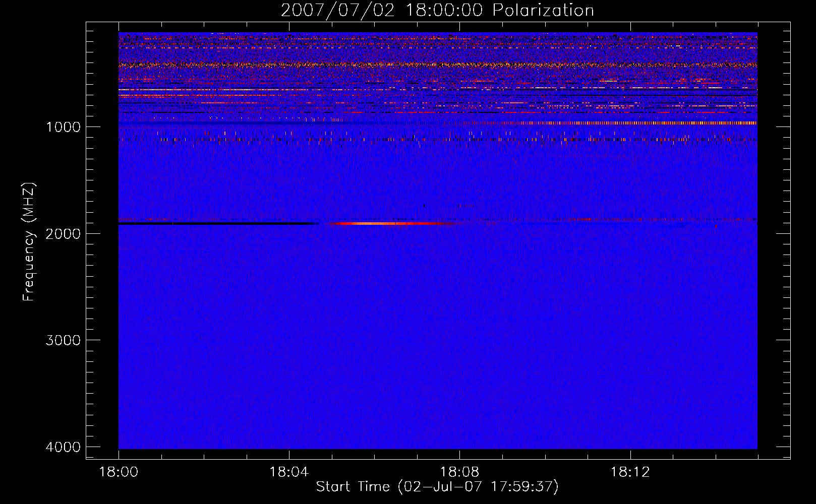Click the bright red burst near 2000 MHz
This screenshot has width=816, height=504.
point(391,223)
